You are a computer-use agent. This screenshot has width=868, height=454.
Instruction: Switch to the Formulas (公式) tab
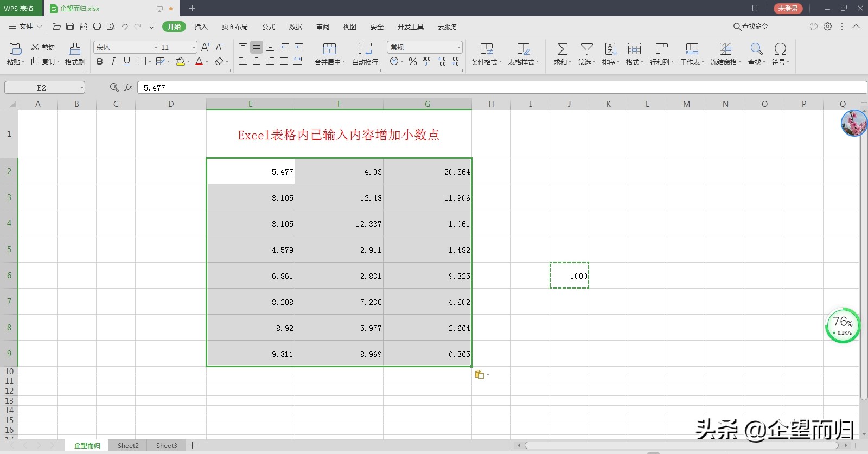tap(269, 27)
